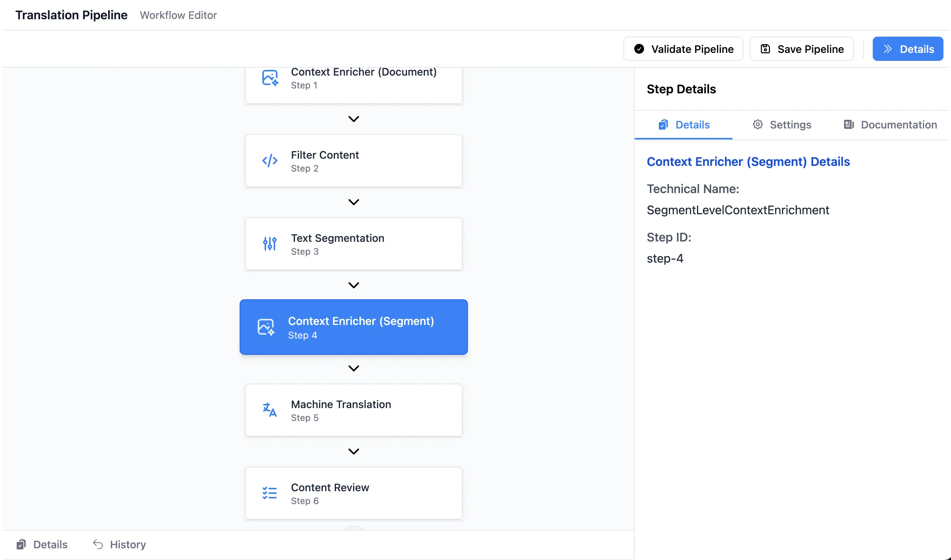
Task: Click the checkmark icon on Validate Pipeline
Action: click(x=639, y=49)
